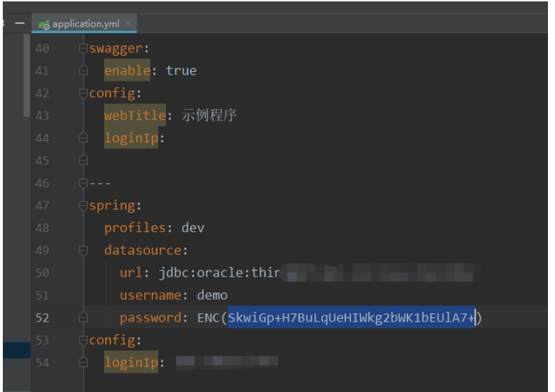Collapse the config block at line 42
The width and height of the screenshot is (555, 392).
point(84,93)
